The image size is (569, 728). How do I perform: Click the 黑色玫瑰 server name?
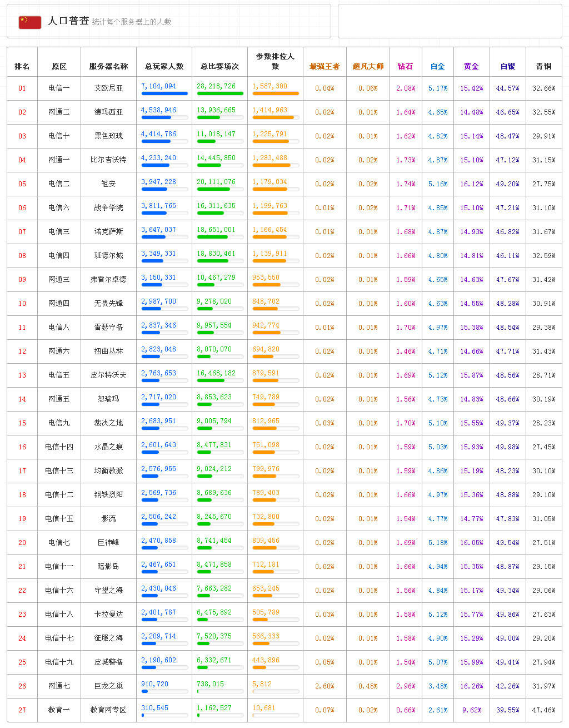click(108, 136)
